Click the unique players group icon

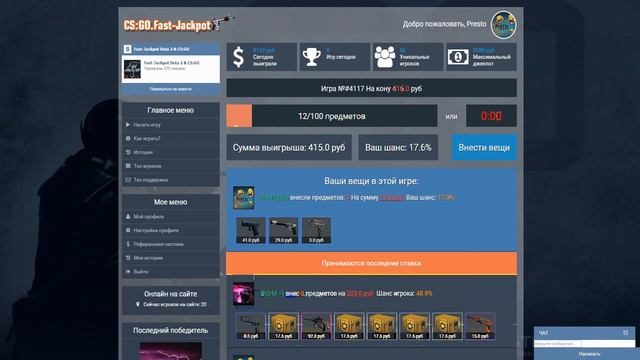click(385, 57)
